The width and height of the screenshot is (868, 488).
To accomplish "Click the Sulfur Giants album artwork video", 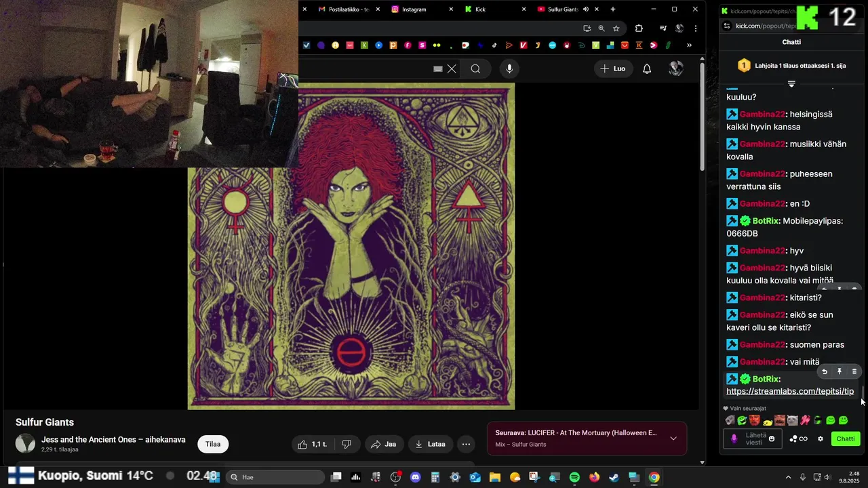I will click(x=351, y=246).
